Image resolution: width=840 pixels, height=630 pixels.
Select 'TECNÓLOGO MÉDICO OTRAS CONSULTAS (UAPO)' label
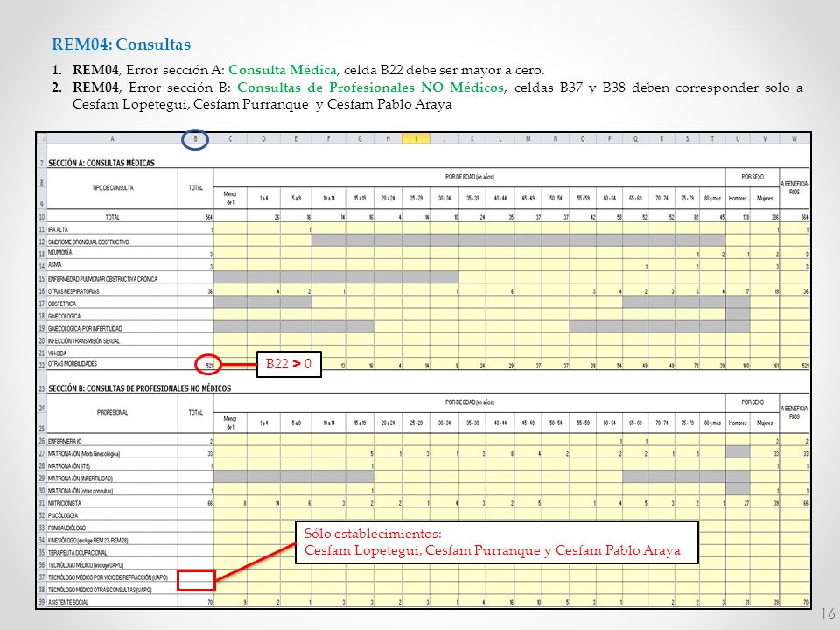pos(100,590)
